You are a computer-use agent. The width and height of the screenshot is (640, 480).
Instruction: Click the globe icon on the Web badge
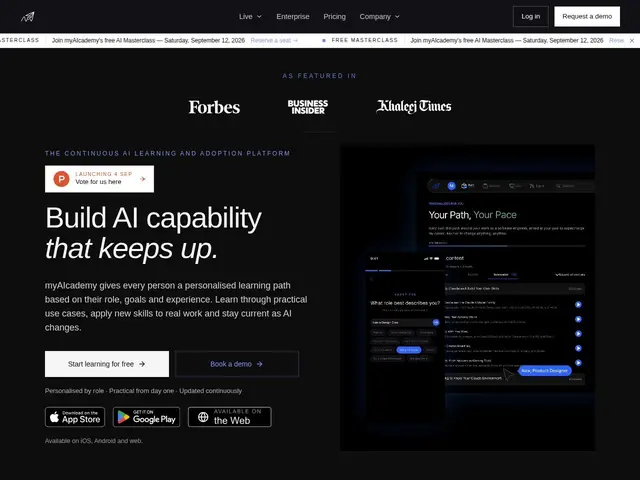(x=203, y=417)
